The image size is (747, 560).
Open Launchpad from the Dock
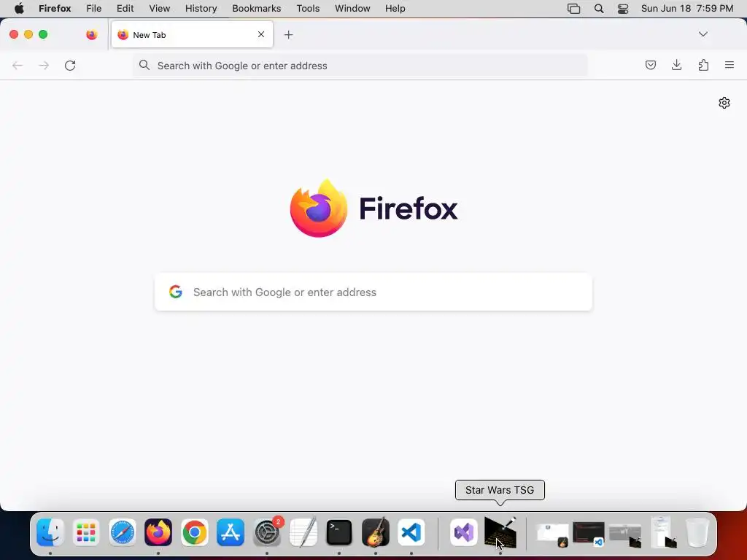click(x=86, y=532)
